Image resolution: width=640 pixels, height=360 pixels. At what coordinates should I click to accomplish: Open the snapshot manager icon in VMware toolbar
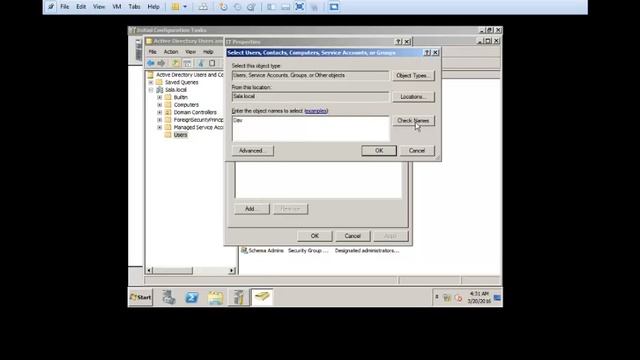click(x=251, y=7)
